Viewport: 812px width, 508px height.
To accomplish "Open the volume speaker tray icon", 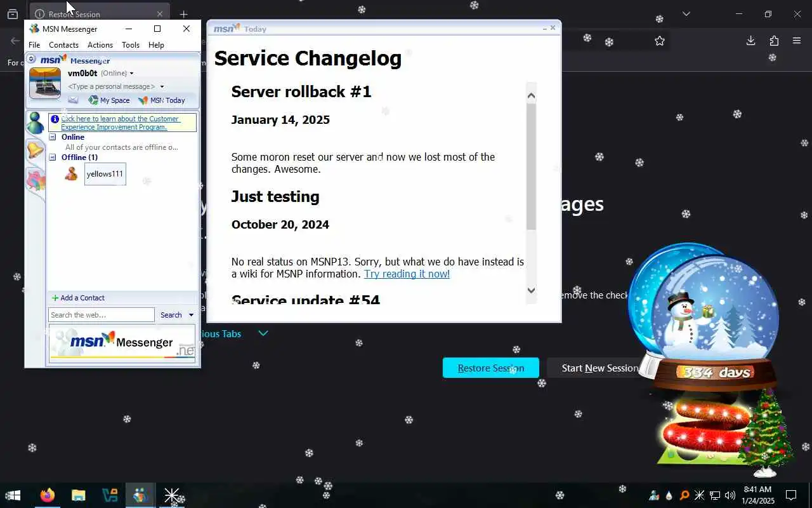I will click(730, 495).
